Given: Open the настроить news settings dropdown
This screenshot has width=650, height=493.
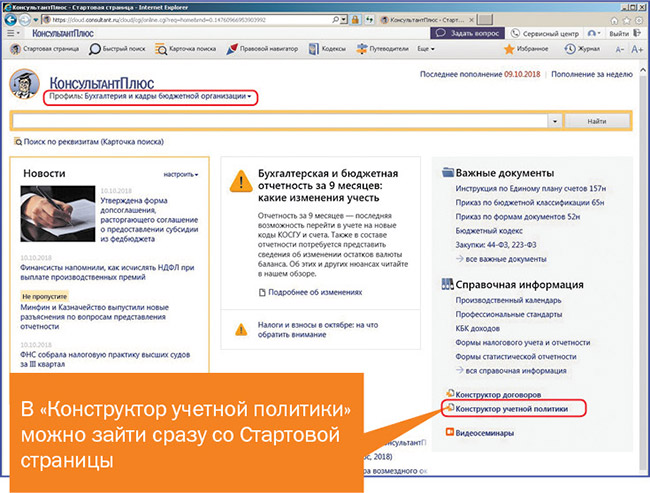Looking at the screenshot, I should 181,175.
